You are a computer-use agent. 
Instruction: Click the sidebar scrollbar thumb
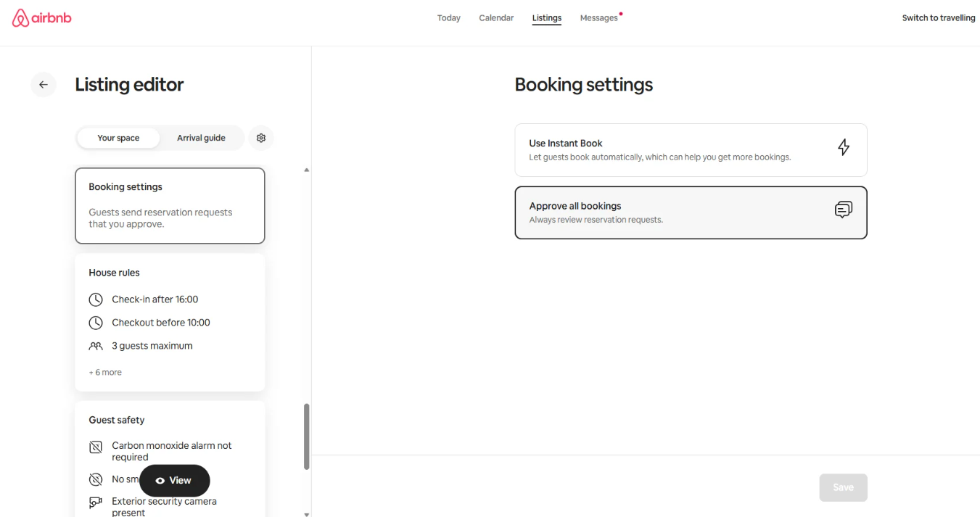(306, 437)
